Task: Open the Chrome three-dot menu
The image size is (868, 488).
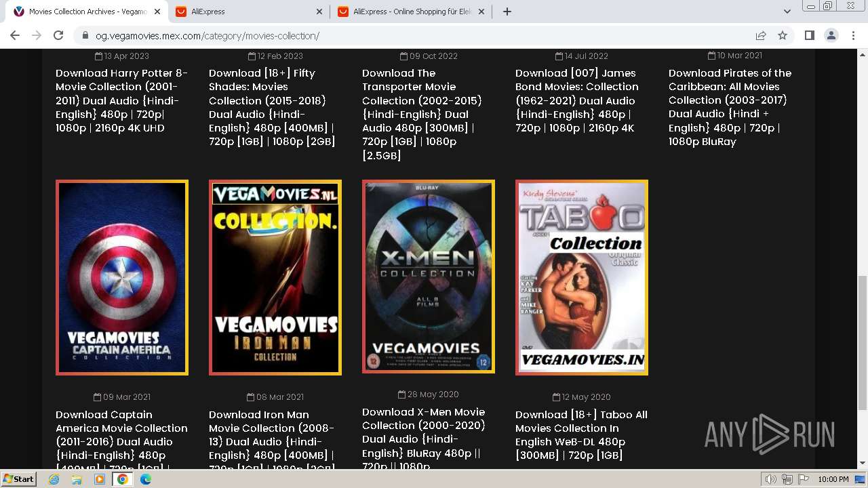Action: [853, 35]
